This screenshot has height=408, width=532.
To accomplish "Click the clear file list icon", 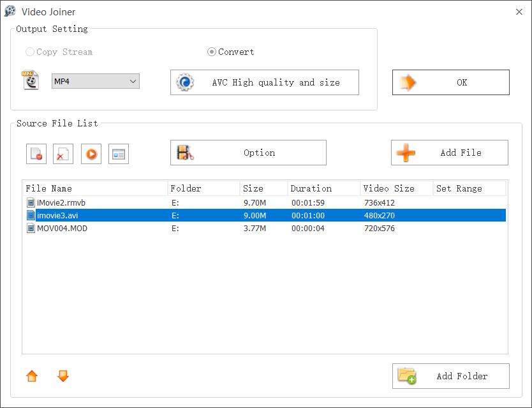I will click(x=63, y=154).
